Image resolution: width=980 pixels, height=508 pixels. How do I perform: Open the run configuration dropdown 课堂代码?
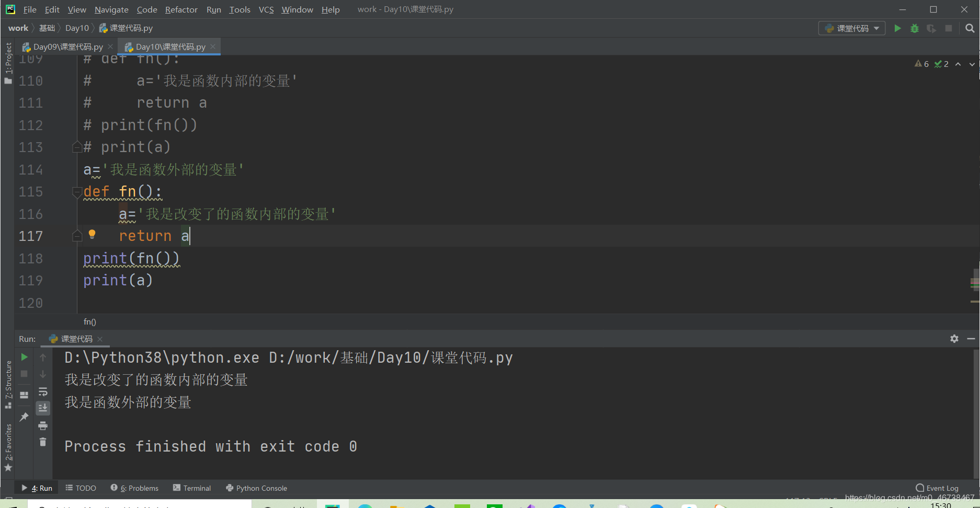pos(851,28)
